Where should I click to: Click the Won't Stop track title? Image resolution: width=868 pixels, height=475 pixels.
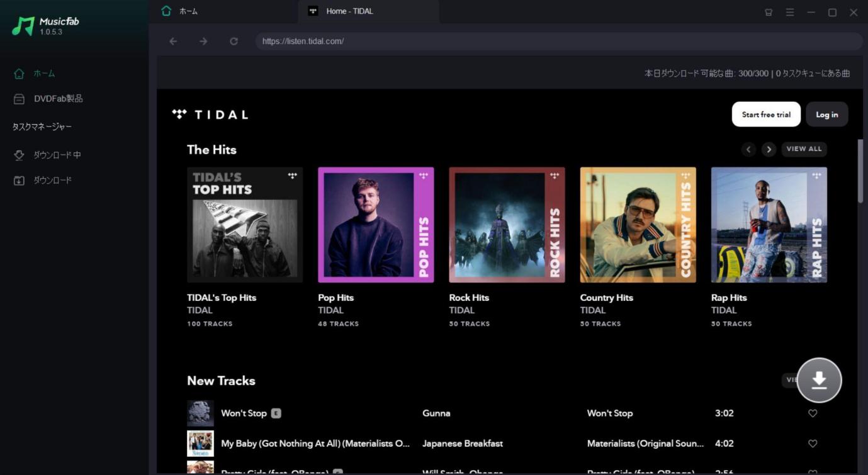[x=244, y=413]
